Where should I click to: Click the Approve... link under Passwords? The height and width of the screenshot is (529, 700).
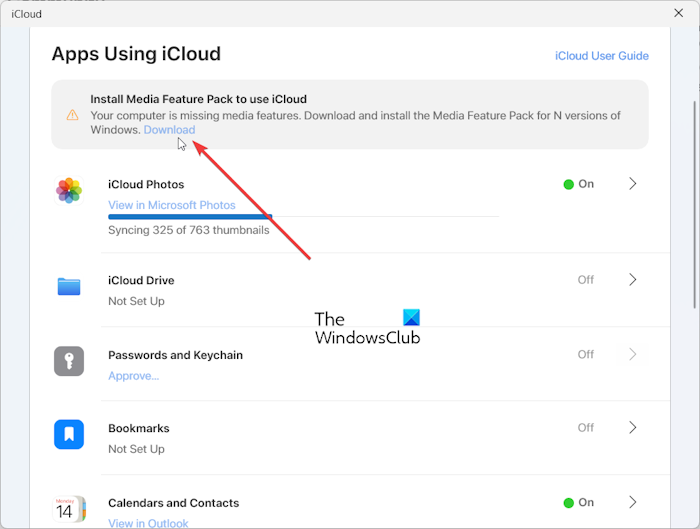pos(133,376)
